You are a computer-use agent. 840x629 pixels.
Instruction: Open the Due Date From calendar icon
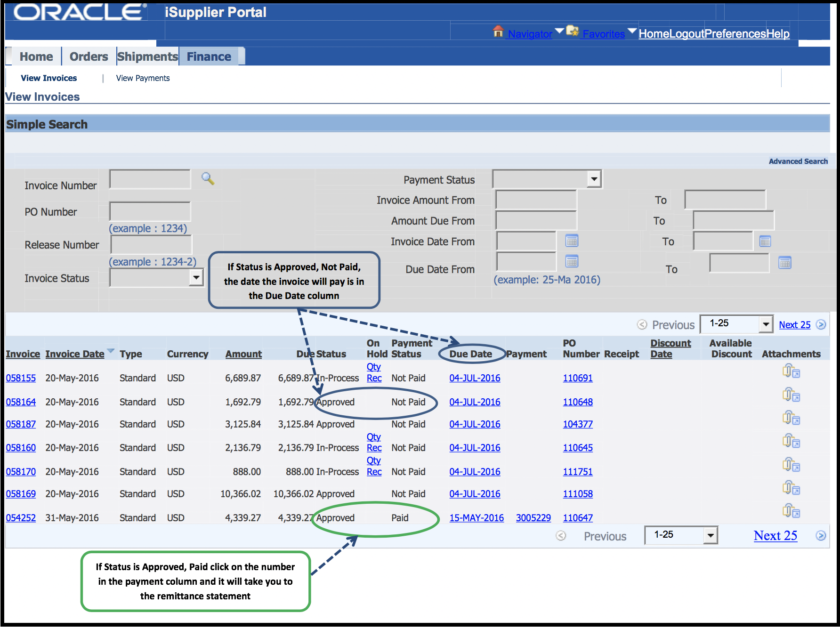coord(572,261)
